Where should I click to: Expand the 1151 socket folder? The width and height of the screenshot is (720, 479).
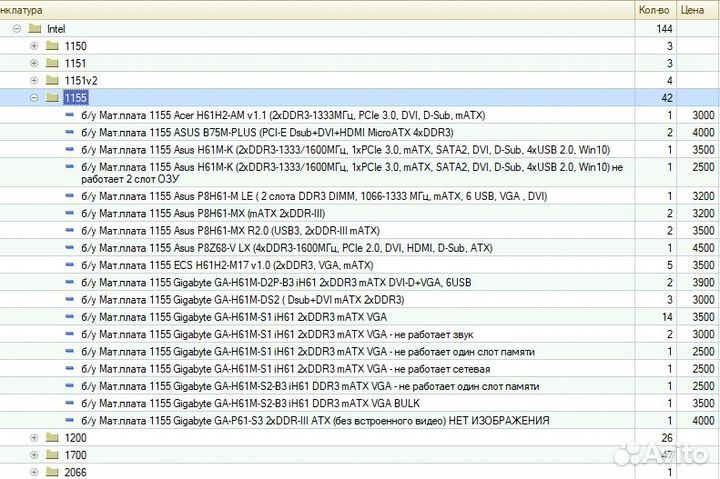point(34,63)
